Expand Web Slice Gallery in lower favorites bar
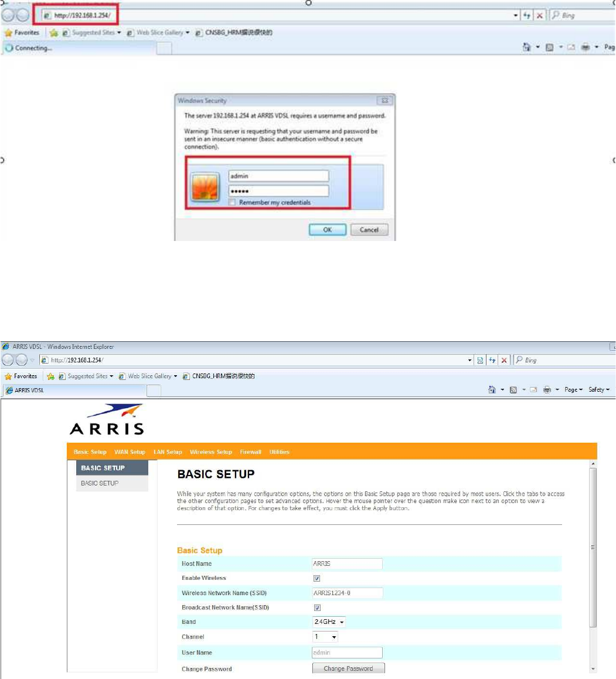This screenshot has width=616, height=679. tap(175, 376)
